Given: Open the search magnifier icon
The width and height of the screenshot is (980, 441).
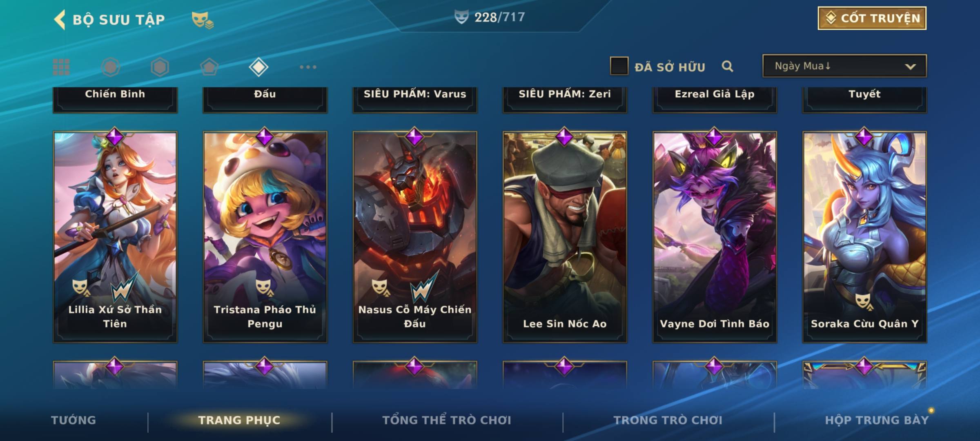Looking at the screenshot, I should (727, 66).
